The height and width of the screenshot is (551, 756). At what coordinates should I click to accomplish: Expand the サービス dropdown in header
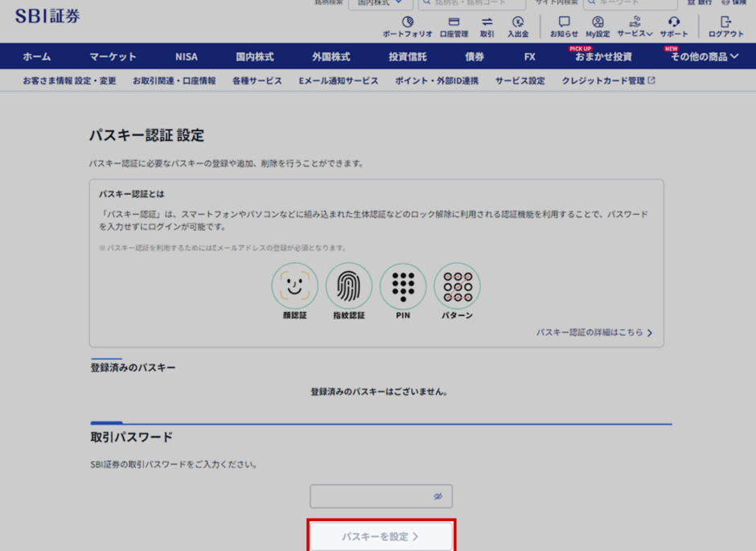pos(635,27)
